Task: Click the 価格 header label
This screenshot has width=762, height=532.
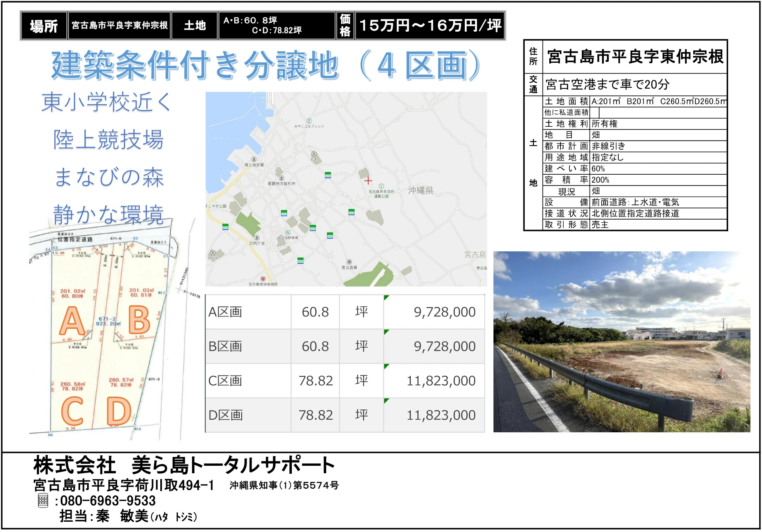Action: (x=345, y=25)
